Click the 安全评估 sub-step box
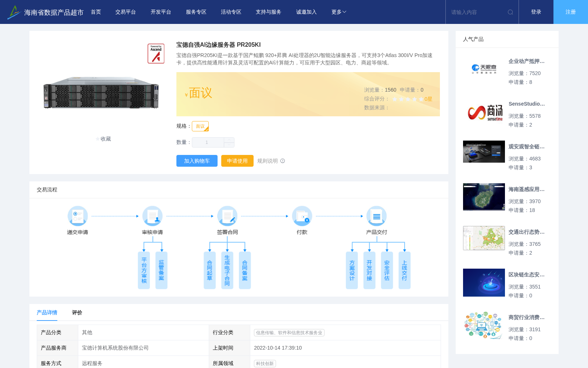 point(387,270)
